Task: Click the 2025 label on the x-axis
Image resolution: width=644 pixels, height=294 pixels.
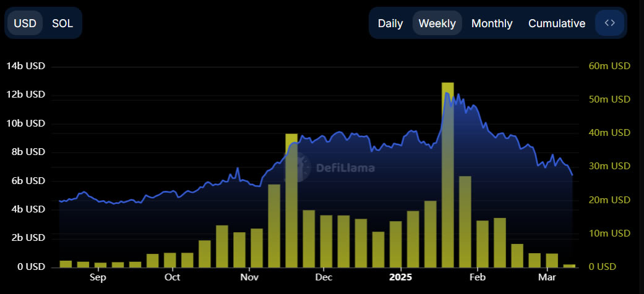Action: 402,277
